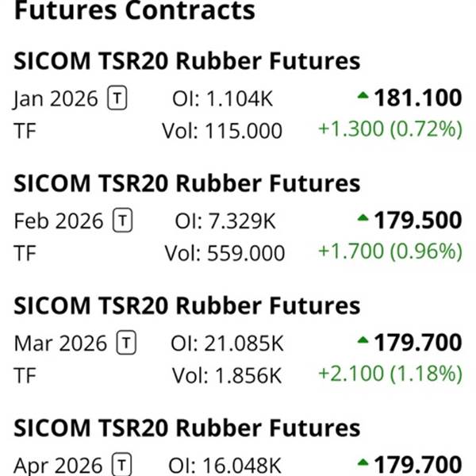Image resolution: width=476 pixels, height=476 pixels.
Task: Open the Feb 2026 SICOM TSR20 contract title
Action: [x=187, y=183]
